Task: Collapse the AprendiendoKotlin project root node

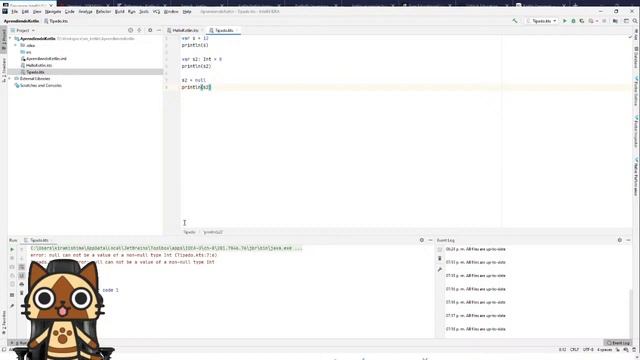Action: click(11, 39)
